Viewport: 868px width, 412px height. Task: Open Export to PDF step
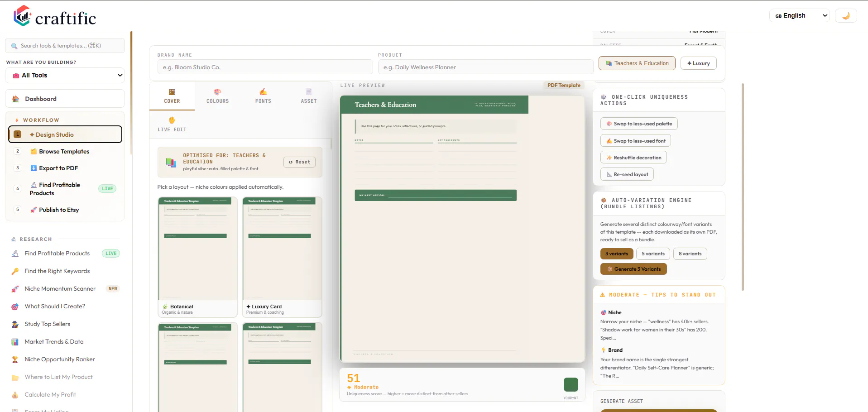[x=65, y=168]
